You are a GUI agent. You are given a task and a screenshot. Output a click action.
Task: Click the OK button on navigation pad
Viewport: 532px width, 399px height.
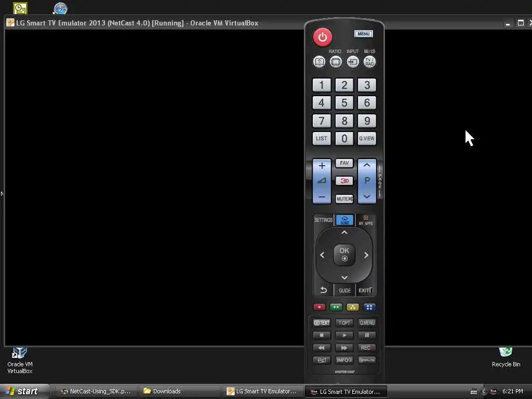(x=344, y=255)
